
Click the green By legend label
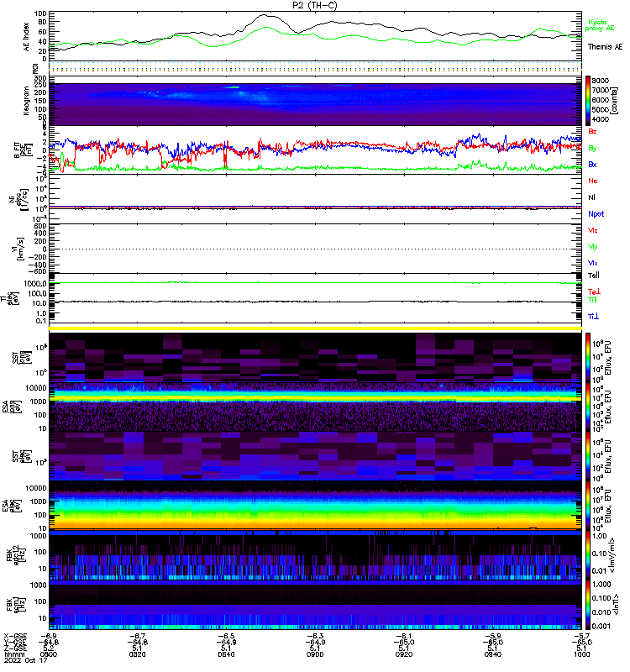click(592, 149)
